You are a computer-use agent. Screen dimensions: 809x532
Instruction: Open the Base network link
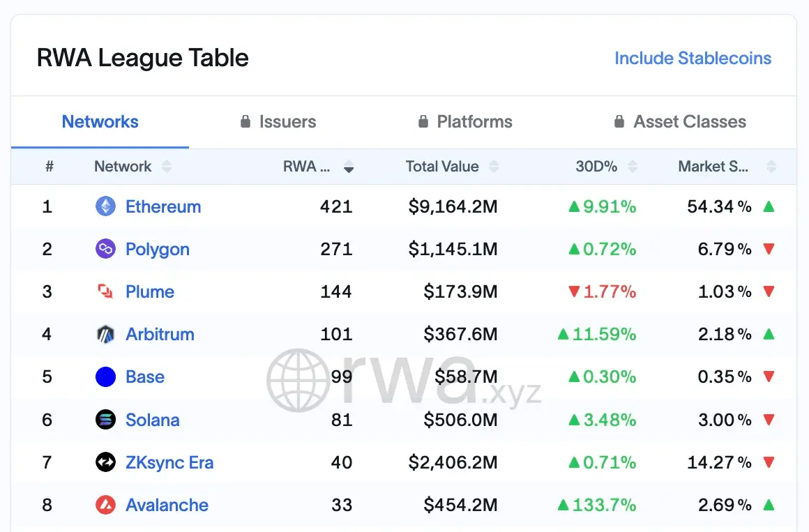pos(145,377)
